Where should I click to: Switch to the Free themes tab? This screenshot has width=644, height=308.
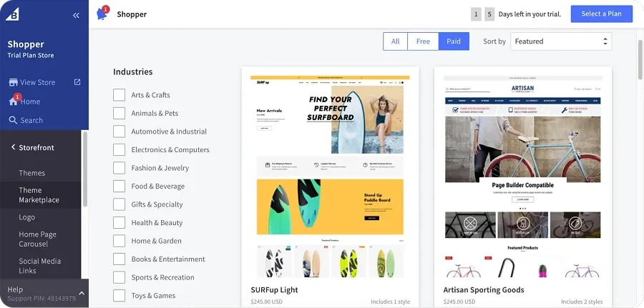click(x=423, y=41)
